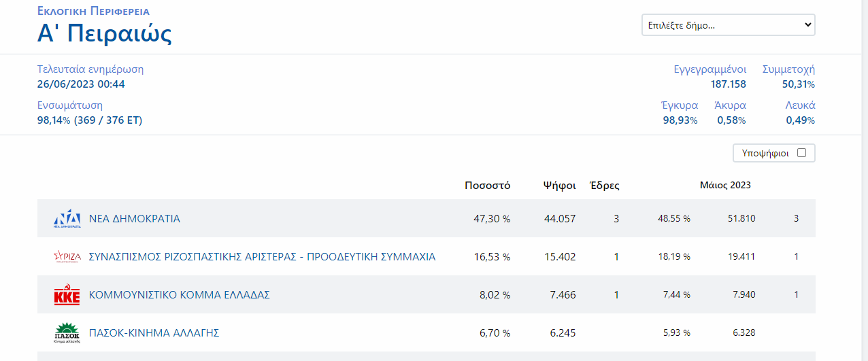Click the ΣΥΡΙΖΑ party logo
Viewport: 868px width, 361px height.
67,257
